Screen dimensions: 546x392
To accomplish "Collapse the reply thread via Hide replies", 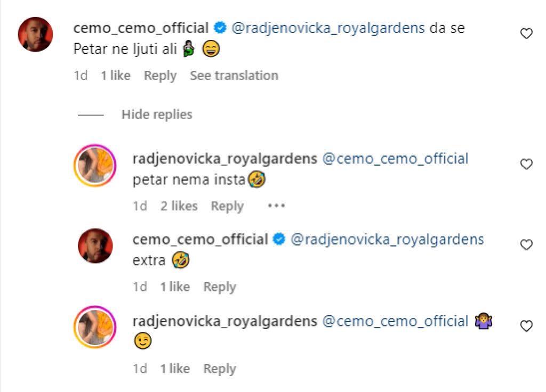I will point(156,114).
